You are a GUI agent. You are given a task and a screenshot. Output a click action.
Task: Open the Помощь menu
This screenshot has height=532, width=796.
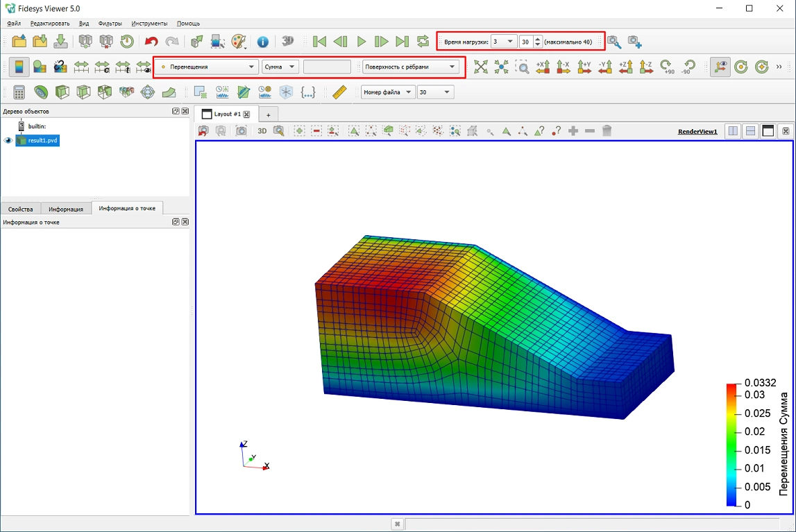point(188,24)
